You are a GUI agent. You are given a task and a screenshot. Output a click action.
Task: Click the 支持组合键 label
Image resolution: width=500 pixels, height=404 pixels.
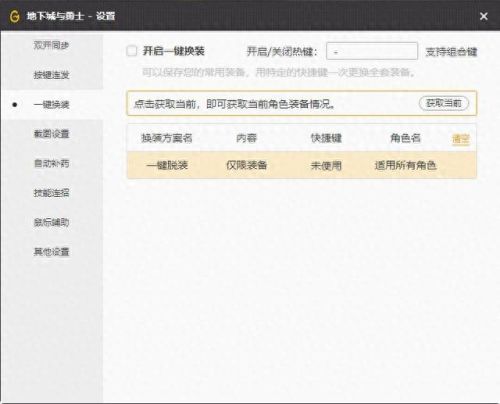click(x=451, y=52)
